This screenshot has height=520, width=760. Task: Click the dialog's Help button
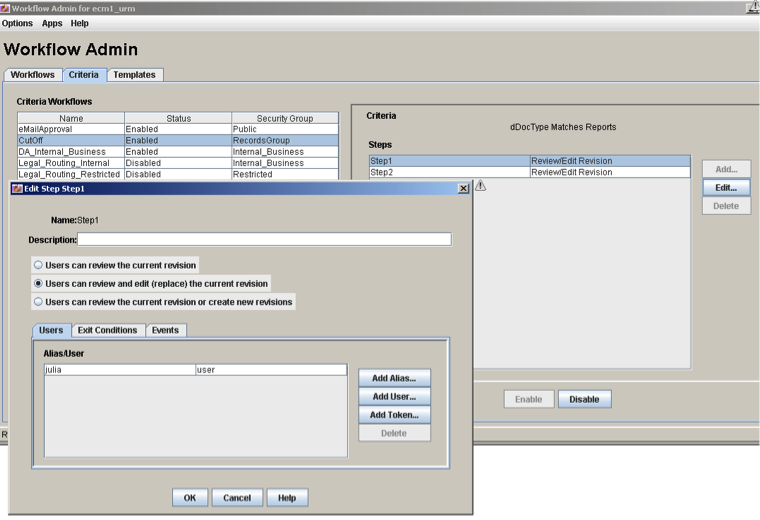tap(287, 498)
